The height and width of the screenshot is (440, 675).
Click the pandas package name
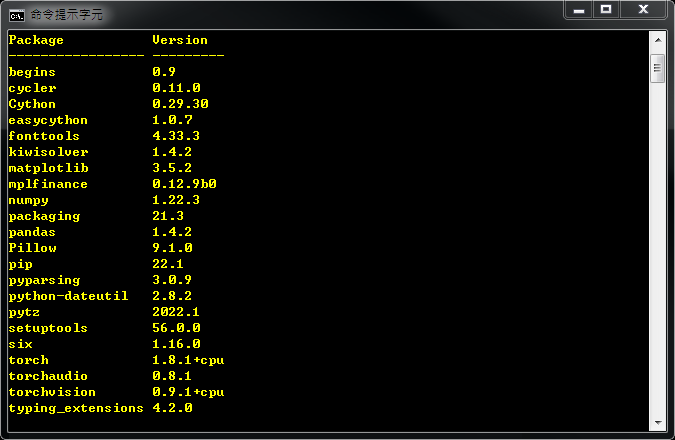click(32, 232)
